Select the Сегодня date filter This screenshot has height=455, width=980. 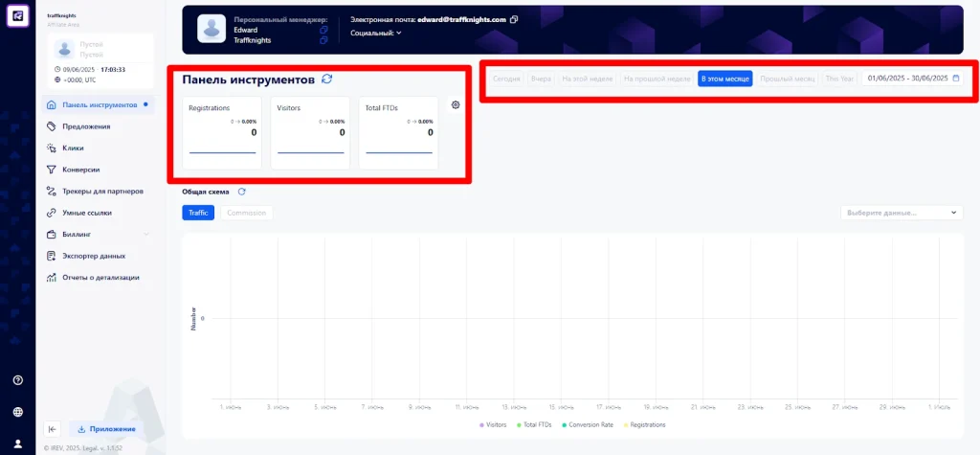pos(506,79)
